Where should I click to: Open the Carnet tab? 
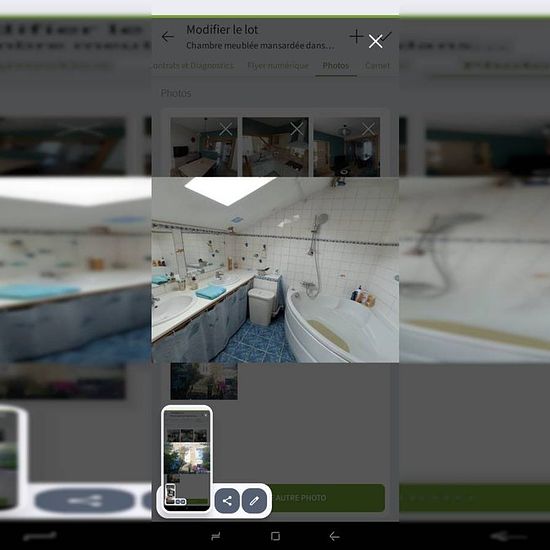377,66
